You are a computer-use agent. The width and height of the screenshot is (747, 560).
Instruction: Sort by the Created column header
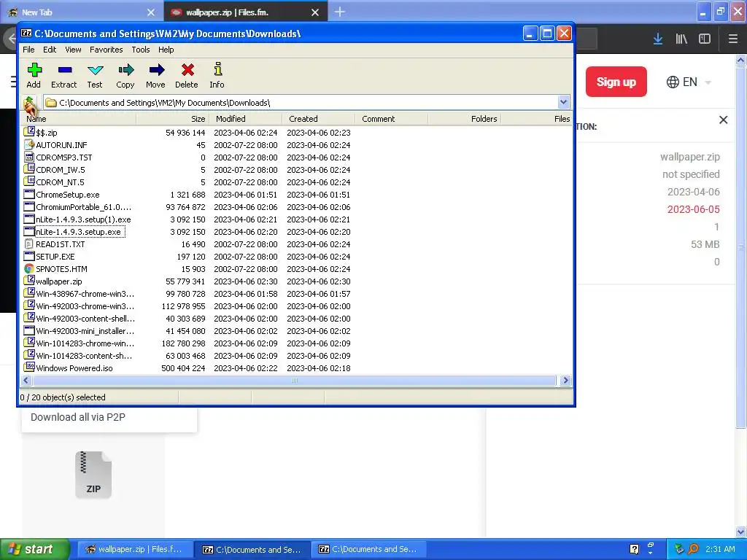pos(318,119)
